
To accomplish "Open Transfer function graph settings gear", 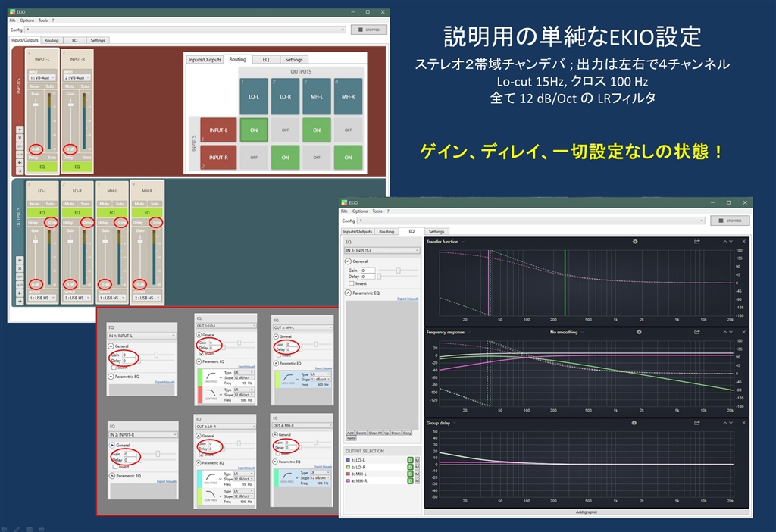I will click(x=635, y=242).
